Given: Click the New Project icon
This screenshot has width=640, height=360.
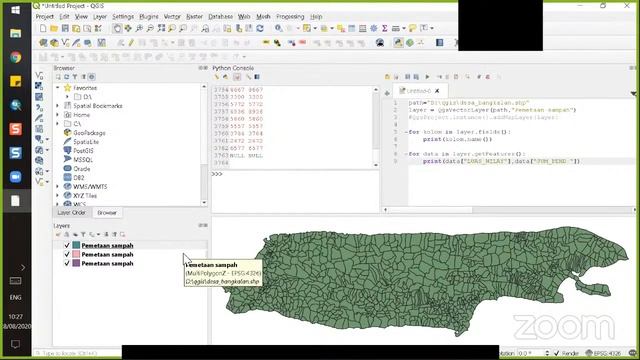Looking at the screenshot, I should tap(43, 29).
